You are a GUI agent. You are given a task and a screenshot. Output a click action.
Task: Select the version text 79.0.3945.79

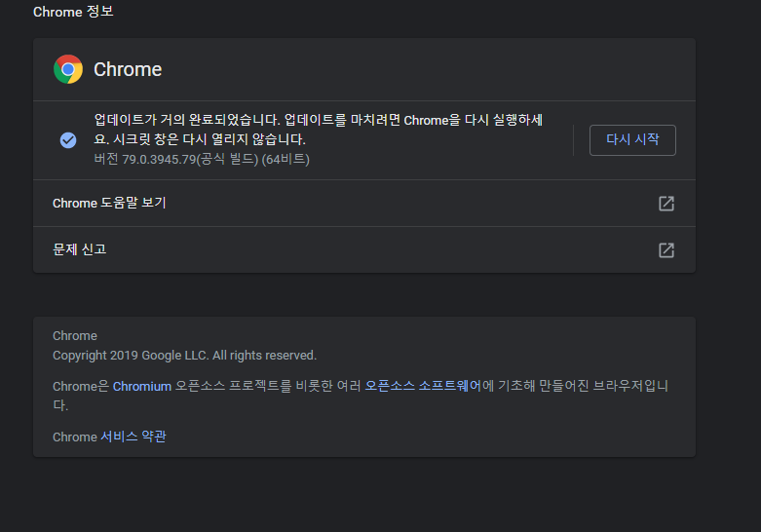click(159, 159)
